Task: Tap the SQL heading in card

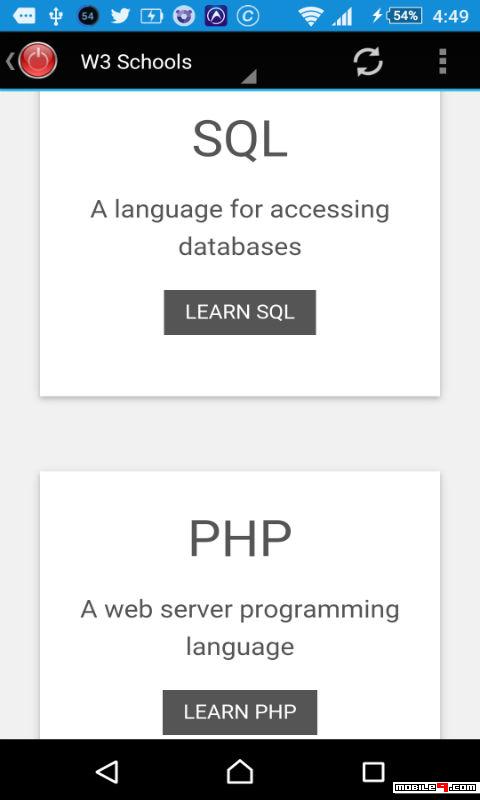Action: click(240, 139)
